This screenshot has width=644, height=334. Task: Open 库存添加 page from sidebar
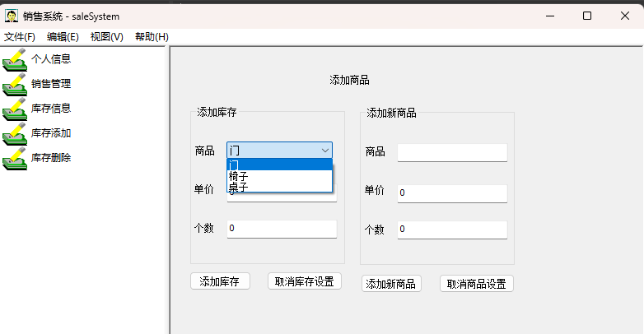(x=51, y=133)
